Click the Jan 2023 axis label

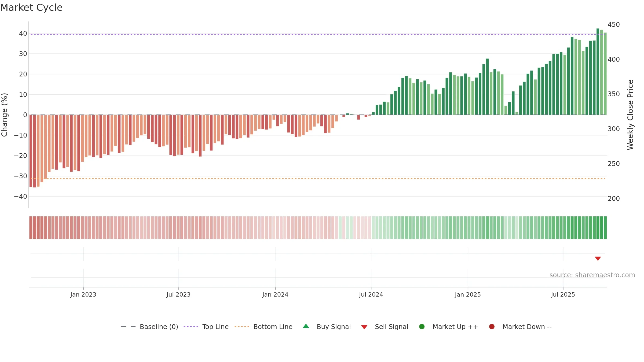[83, 294]
